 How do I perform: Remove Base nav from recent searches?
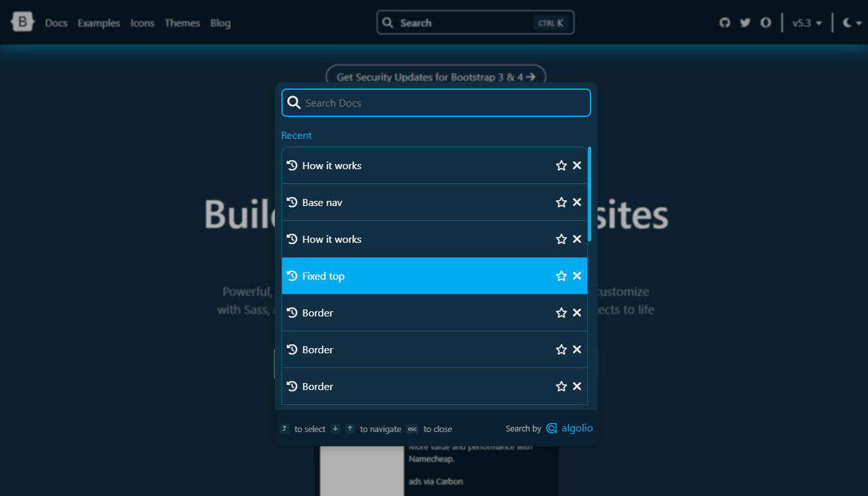pos(578,202)
